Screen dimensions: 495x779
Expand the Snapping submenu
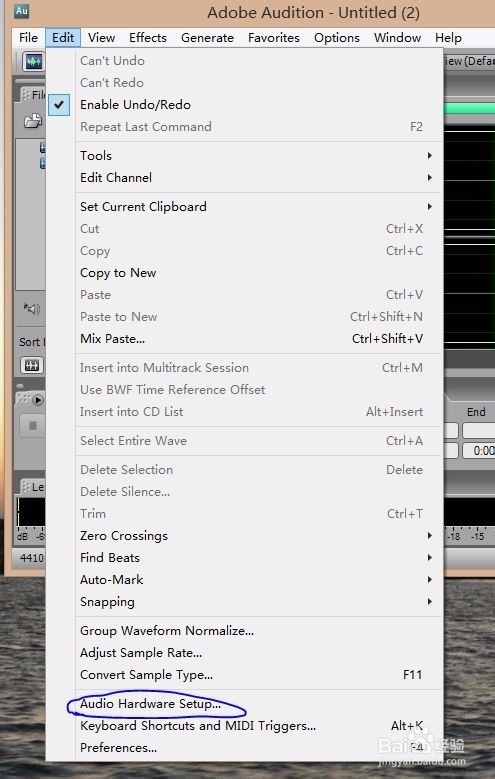point(258,602)
